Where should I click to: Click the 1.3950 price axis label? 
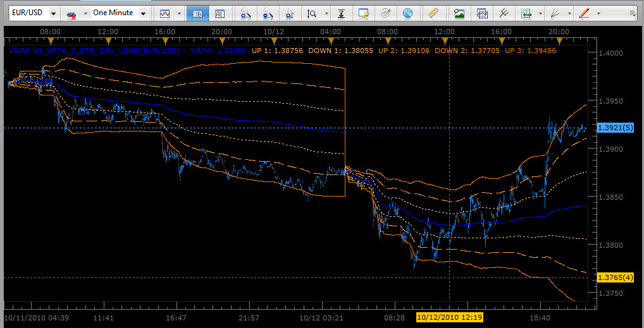610,101
